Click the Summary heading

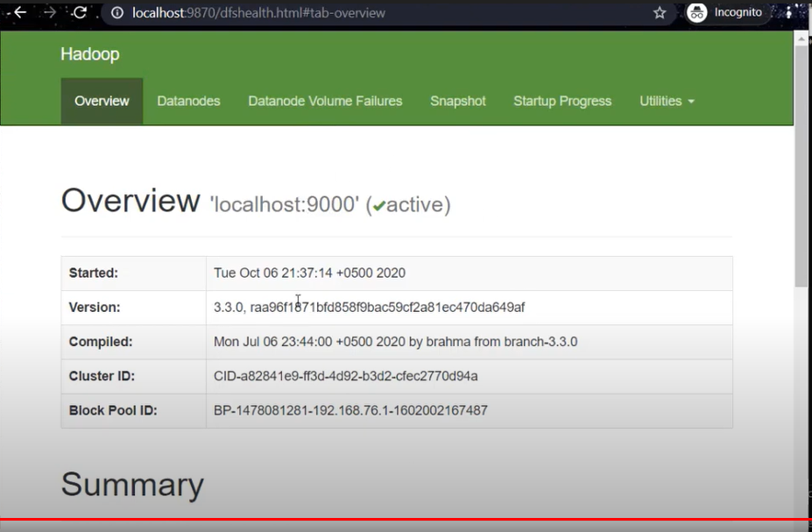pos(132,485)
